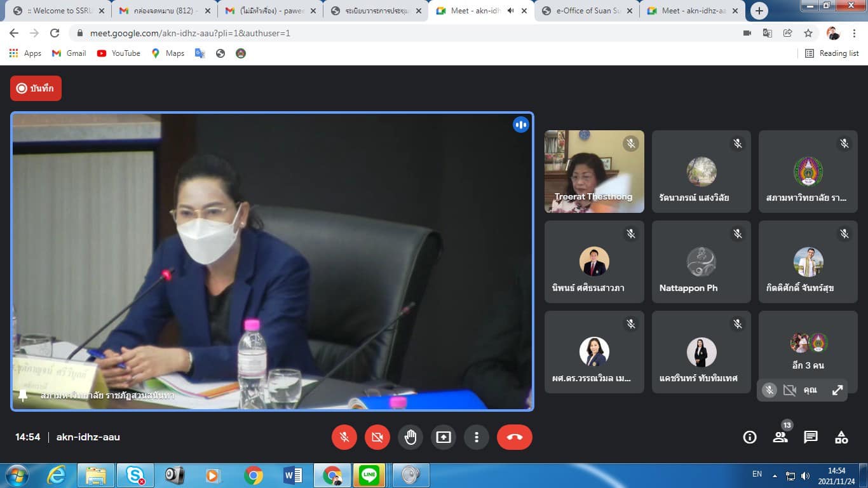This screenshot has width=868, height=488.
Task: Expand the '3 more people' tile
Action: coord(808,351)
